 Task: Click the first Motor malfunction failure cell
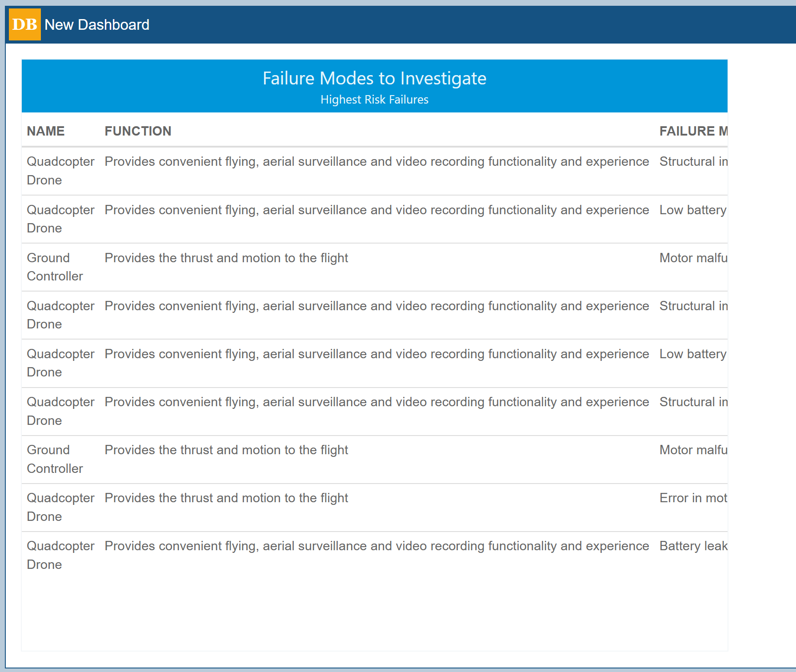[x=693, y=258]
